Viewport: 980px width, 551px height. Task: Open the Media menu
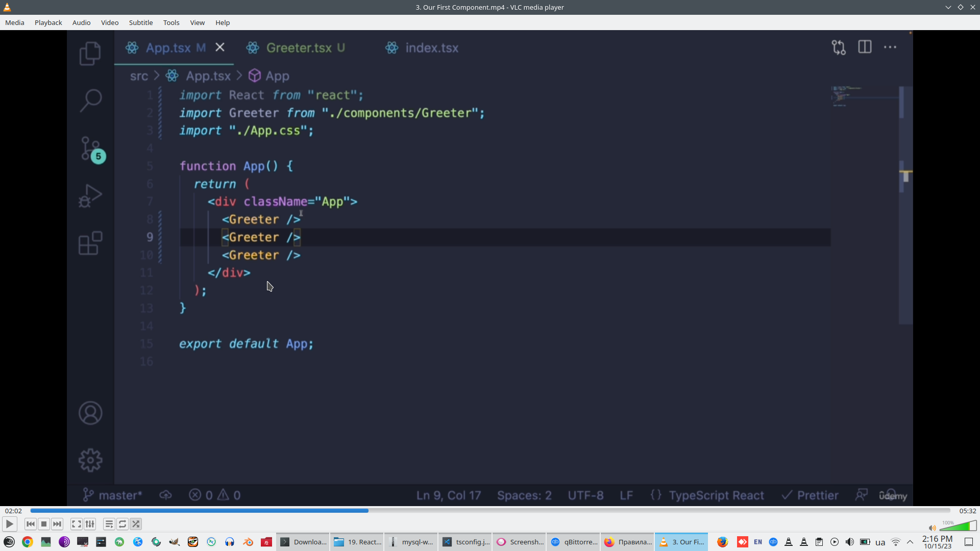(x=15, y=22)
